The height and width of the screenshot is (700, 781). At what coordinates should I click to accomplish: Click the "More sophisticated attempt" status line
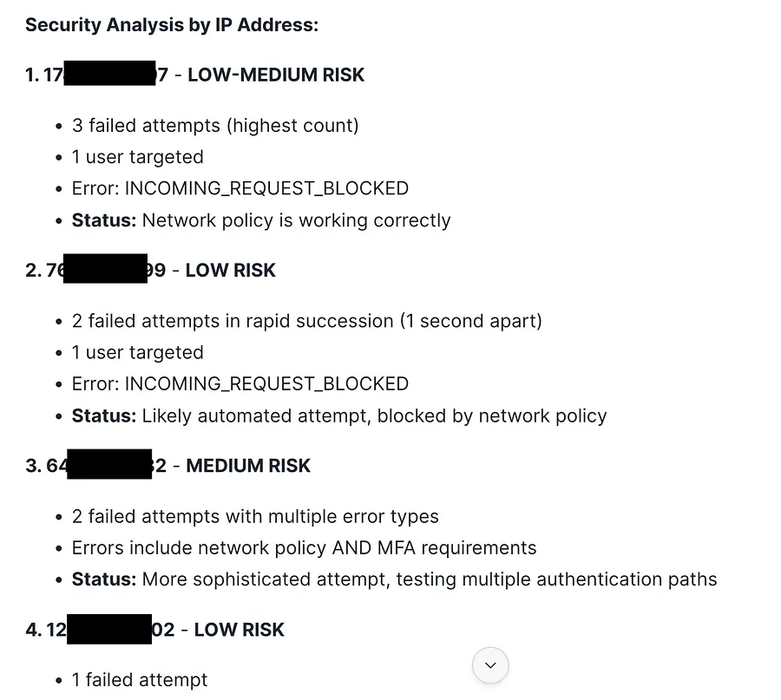[429, 579]
